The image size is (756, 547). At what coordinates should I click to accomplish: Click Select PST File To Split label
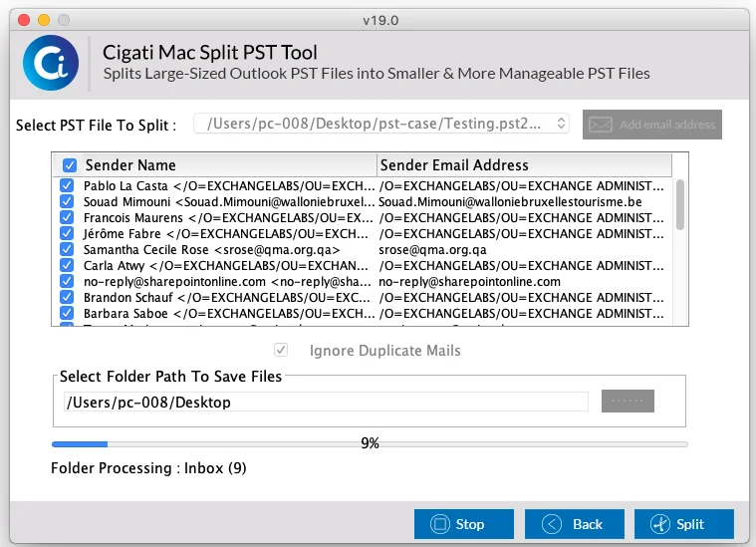(96, 126)
